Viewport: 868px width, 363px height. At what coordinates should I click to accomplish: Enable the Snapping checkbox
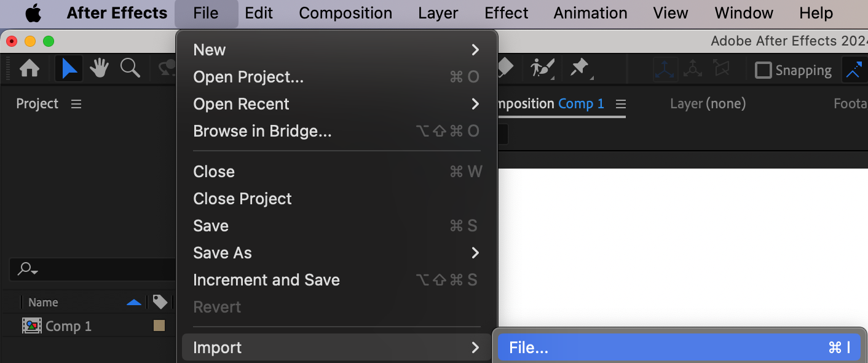pos(763,70)
